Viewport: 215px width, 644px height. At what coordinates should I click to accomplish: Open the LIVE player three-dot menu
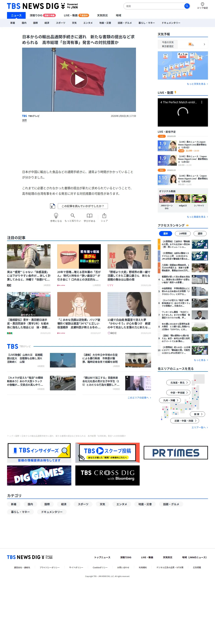[x=202, y=102]
